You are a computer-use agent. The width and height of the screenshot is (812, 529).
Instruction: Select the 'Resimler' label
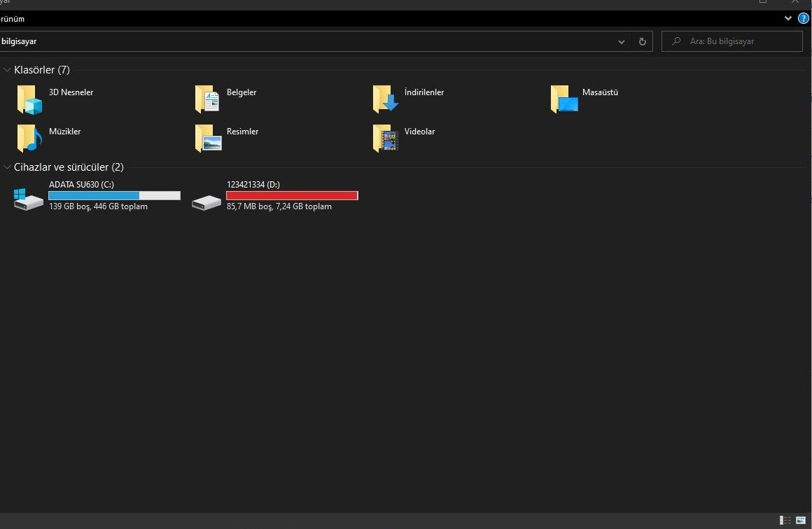(242, 132)
